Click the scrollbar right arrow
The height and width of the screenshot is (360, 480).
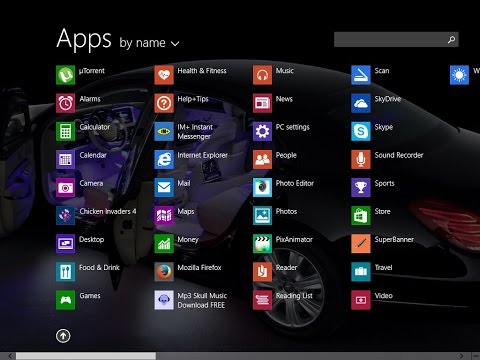(x=461, y=356)
